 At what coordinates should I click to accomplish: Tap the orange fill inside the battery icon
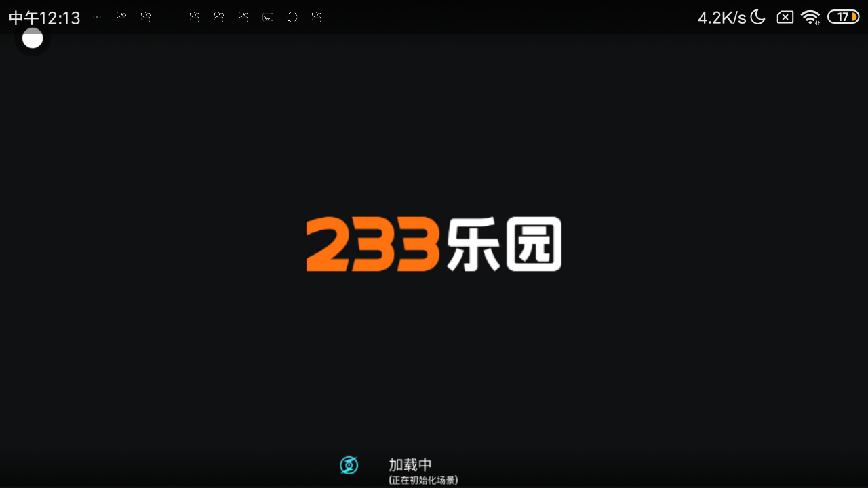(854, 17)
